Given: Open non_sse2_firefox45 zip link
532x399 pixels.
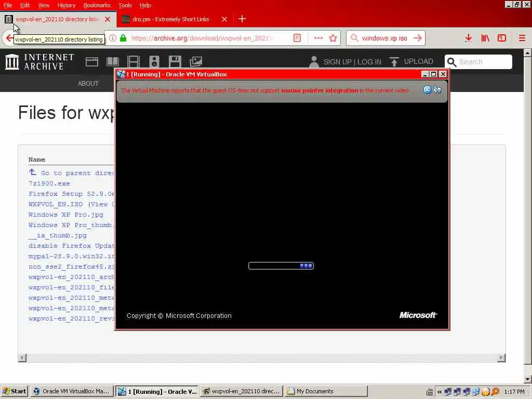Looking at the screenshot, I should [x=72, y=267].
